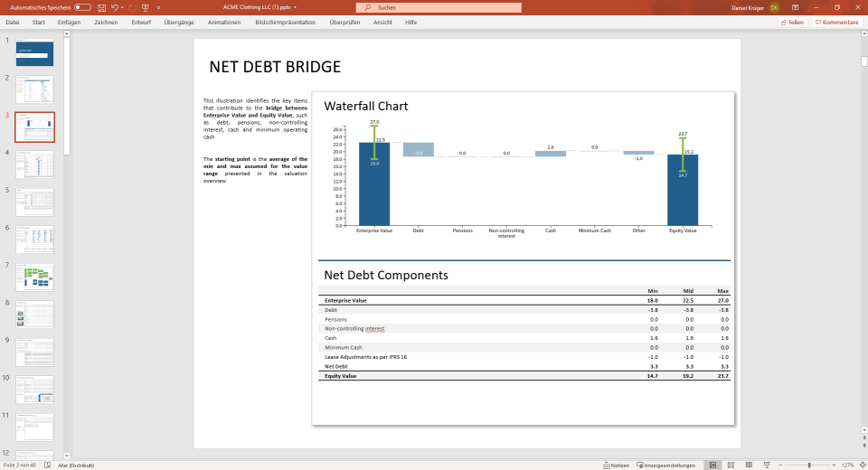Click the Notizen button in status bar
The height and width of the screenshot is (470, 868).
pyautogui.click(x=616, y=465)
